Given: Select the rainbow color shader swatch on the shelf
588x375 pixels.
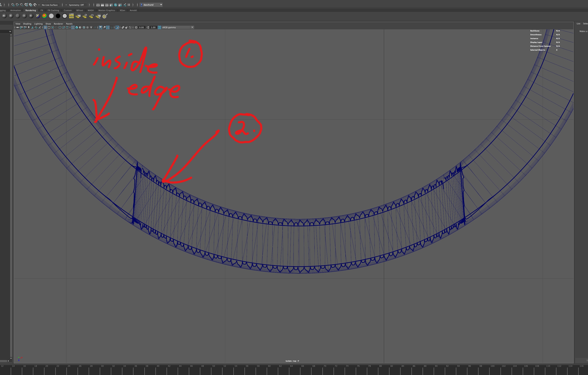Looking at the screenshot, I should (x=44, y=16).
